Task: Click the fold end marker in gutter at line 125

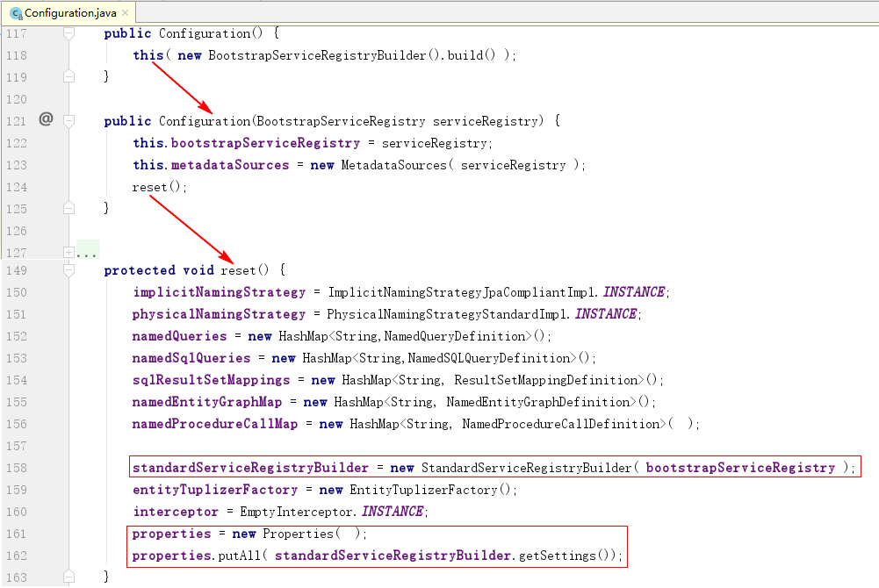Action: pos(68,209)
